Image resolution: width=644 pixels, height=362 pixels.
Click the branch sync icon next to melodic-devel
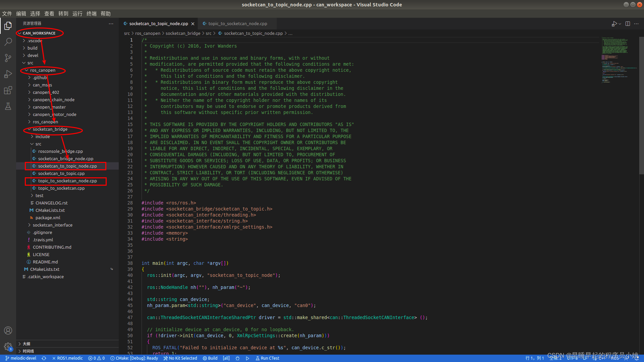(44, 358)
